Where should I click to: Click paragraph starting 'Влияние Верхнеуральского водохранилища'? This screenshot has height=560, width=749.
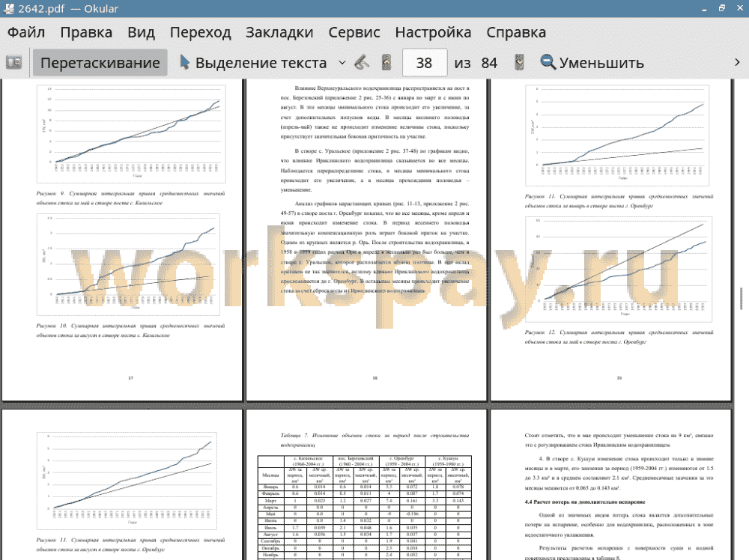374,112
